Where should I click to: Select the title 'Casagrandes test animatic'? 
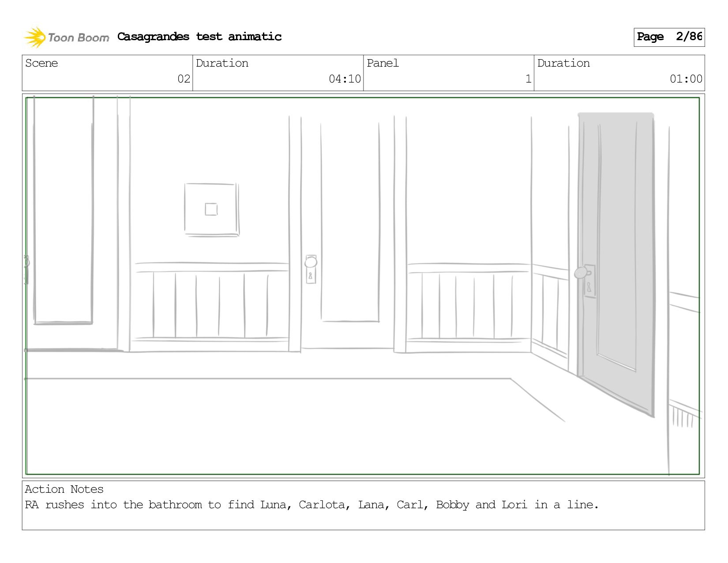199,37
